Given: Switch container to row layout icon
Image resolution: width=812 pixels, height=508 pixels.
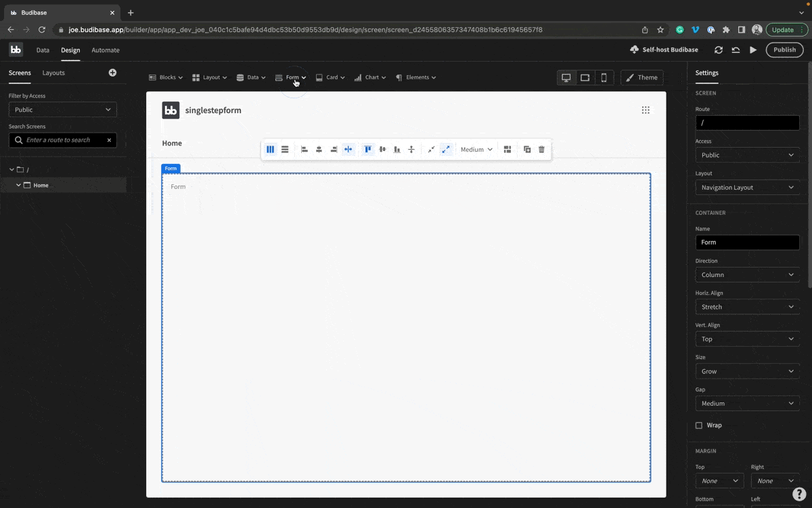Looking at the screenshot, I should [285, 149].
